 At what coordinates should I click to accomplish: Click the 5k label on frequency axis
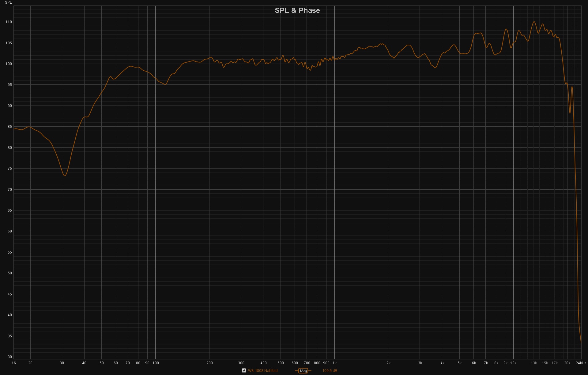point(459,363)
